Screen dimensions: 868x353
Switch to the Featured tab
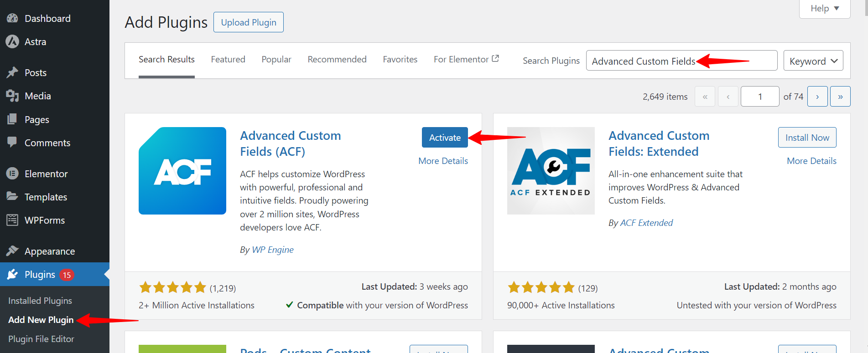click(x=228, y=60)
